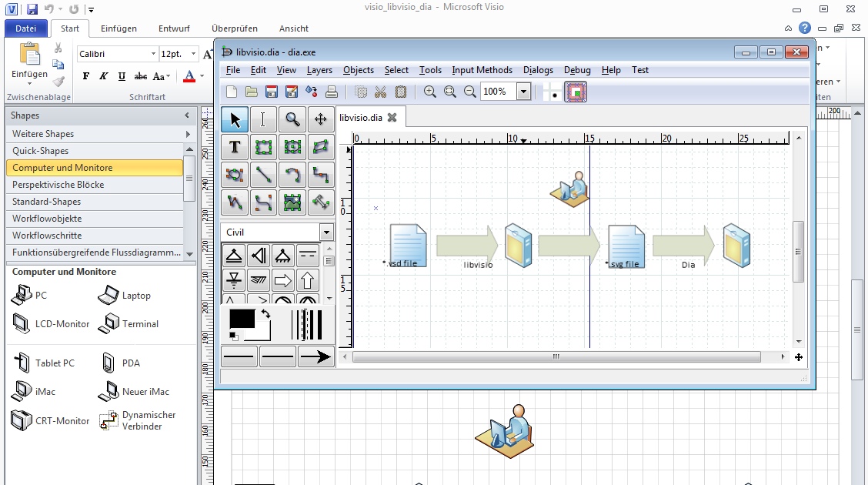Expand Weitere Shapes submenu
Viewport: 868px width, 485px height.
pos(189,134)
